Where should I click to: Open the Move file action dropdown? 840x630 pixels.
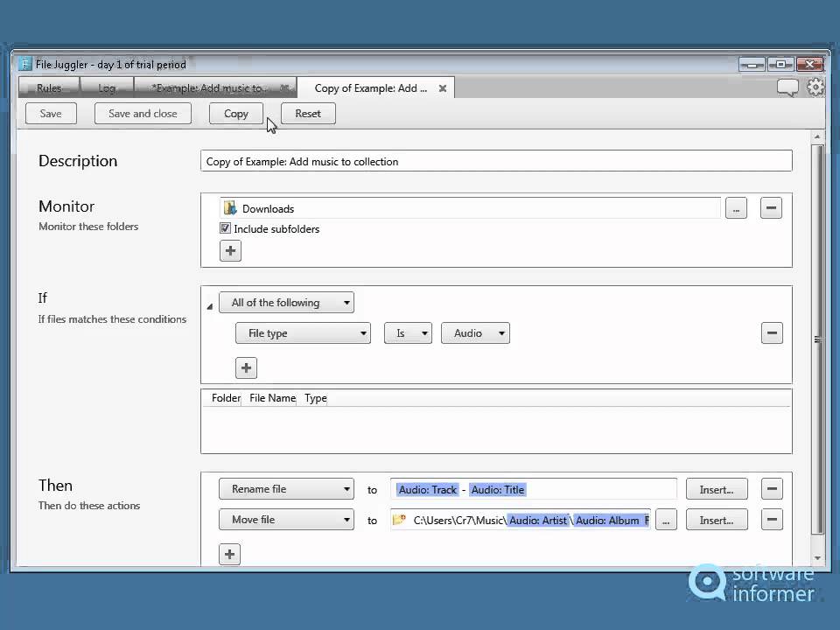tap(287, 520)
